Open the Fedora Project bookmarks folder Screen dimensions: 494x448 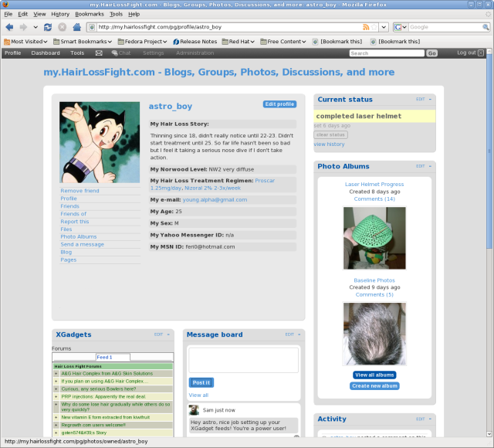(x=142, y=42)
